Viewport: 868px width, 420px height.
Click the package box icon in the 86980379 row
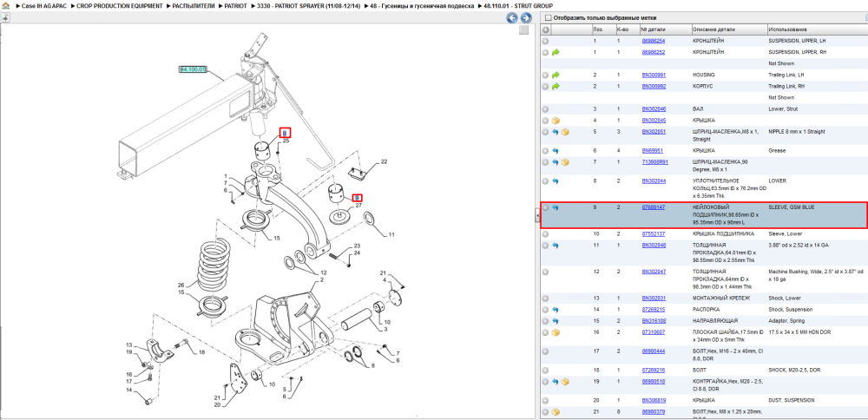[x=556, y=411]
